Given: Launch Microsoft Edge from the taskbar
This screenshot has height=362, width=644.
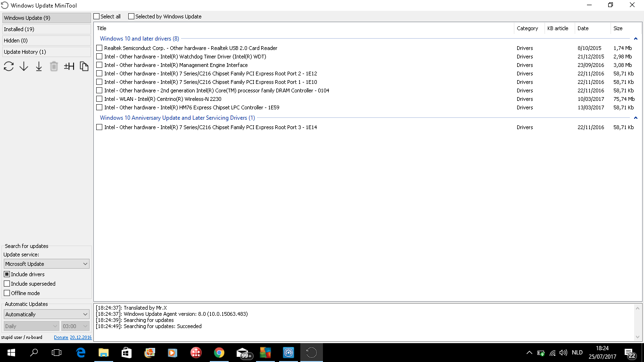Looking at the screenshot, I should tap(81, 353).
